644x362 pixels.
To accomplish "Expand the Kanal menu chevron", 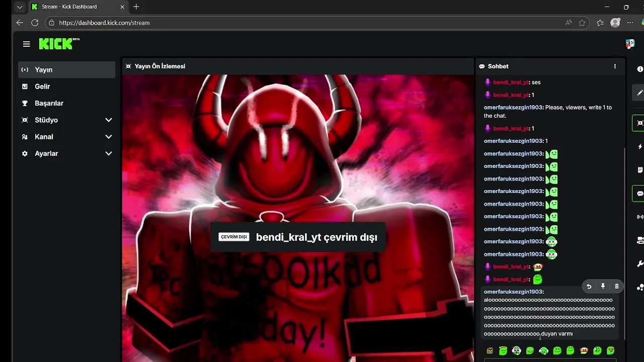I will pos(108,137).
